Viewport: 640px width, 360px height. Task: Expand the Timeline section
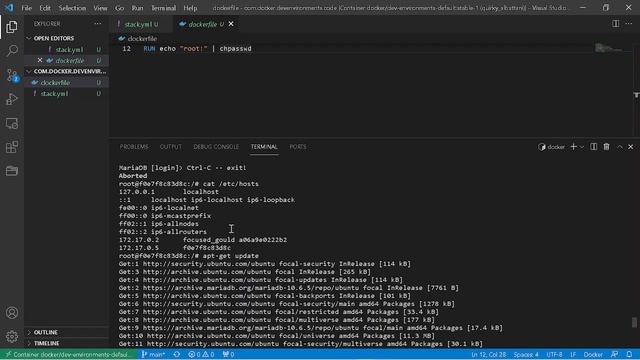click(x=66, y=343)
